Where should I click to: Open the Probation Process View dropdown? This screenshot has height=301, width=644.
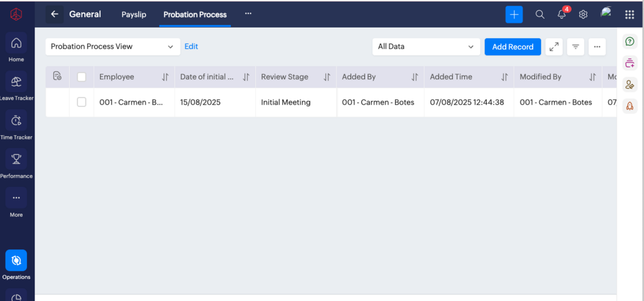[112, 47]
